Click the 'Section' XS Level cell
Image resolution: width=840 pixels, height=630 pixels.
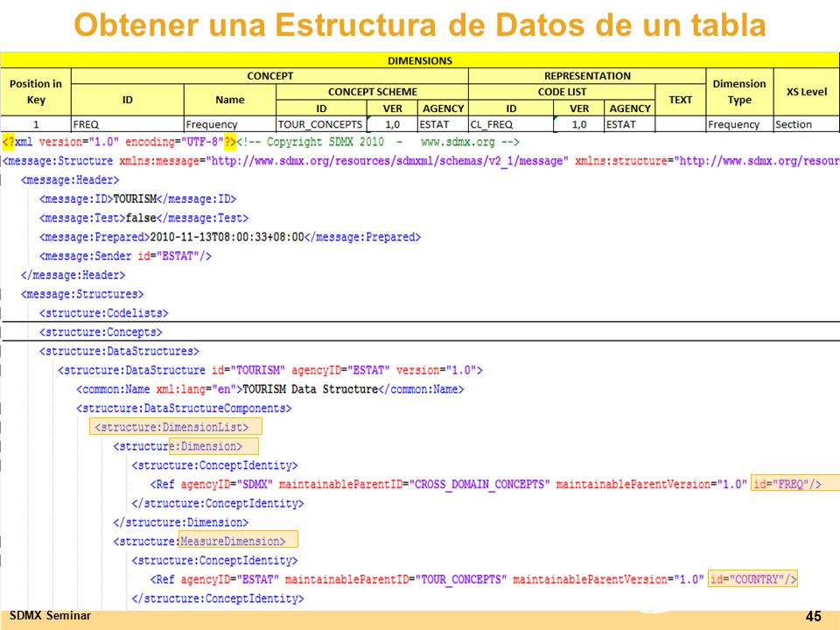coord(806,124)
